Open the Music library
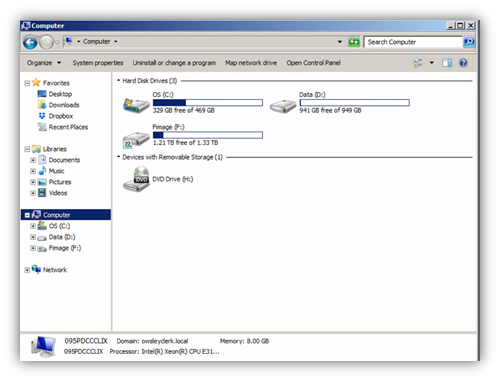500x381 pixels. tap(56, 171)
